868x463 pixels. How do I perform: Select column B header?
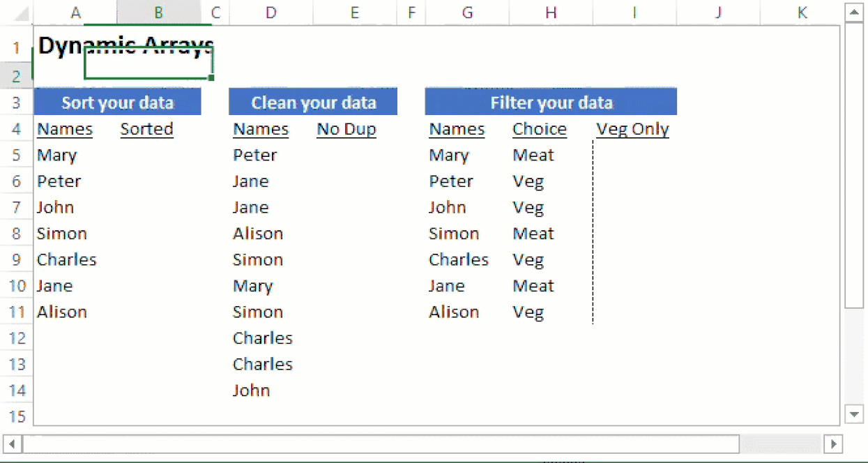pyautogui.click(x=159, y=12)
